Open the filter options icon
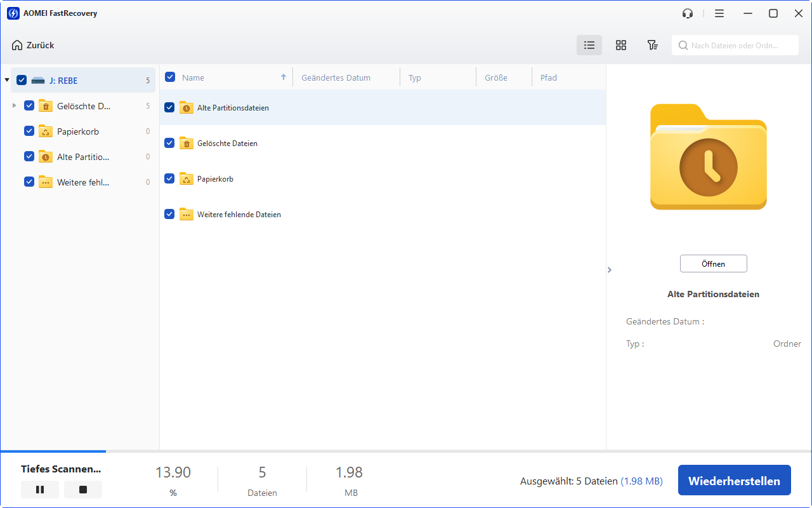The height and width of the screenshot is (508, 812). tap(652, 45)
